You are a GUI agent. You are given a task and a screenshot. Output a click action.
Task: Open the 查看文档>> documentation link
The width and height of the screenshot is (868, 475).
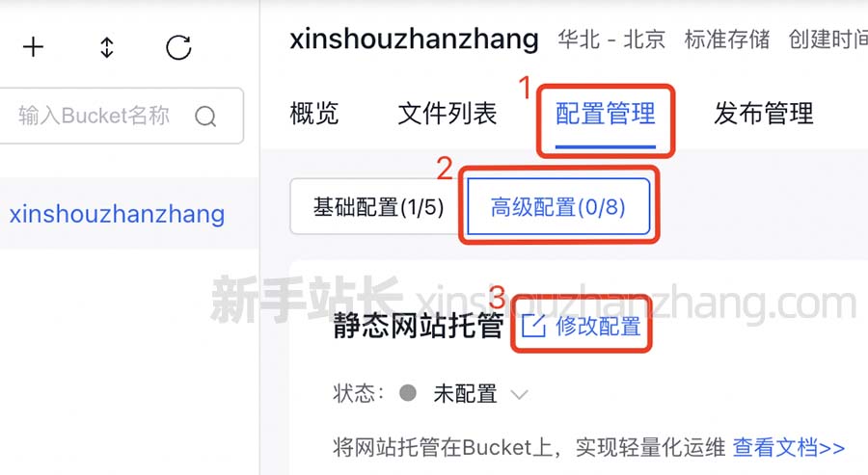pos(789,447)
